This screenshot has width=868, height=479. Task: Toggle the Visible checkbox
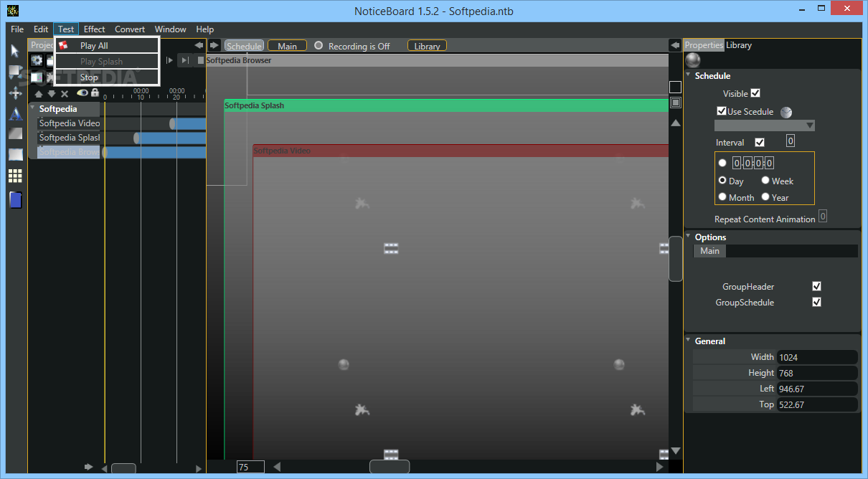(x=755, y=93)
